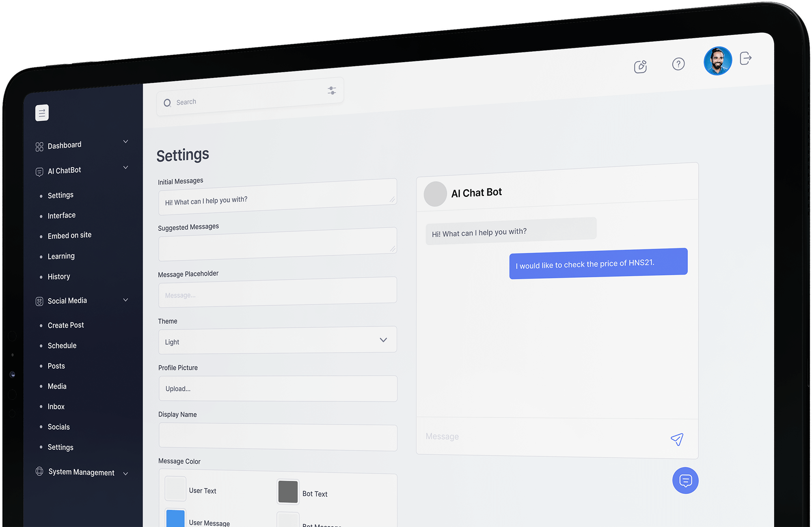
Task: Open the Media menu item
Action: pyautogui.click(x=57, y=386)
